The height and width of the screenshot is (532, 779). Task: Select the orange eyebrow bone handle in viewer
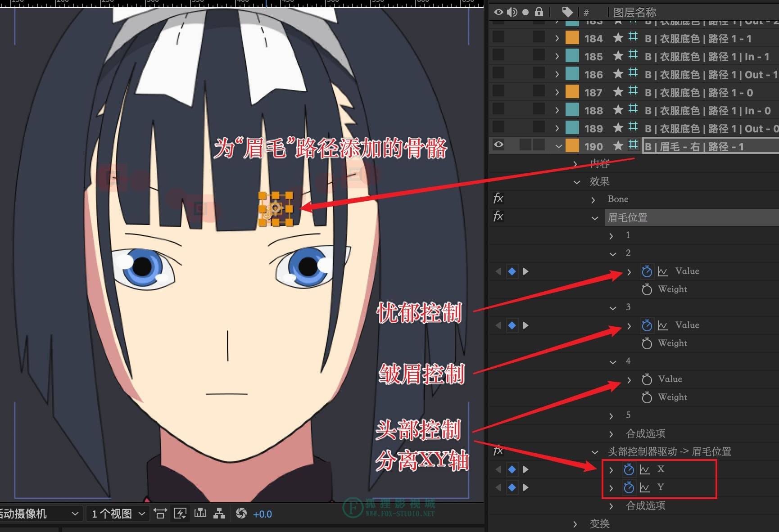point(276,209)
